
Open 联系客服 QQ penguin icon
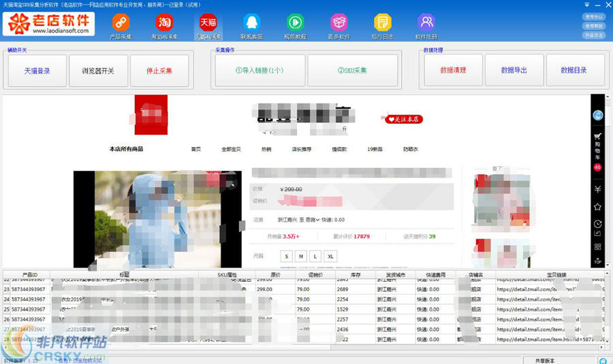[252, 22]
